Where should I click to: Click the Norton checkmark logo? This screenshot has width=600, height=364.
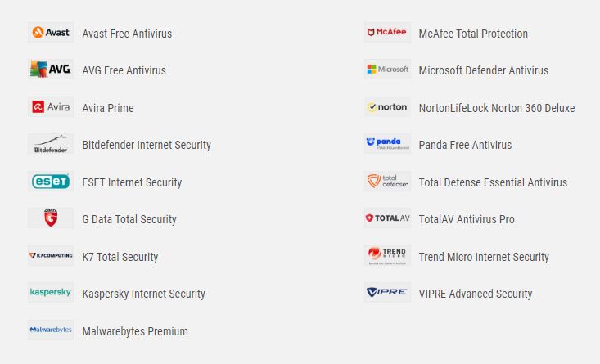(x=387, y=106)
